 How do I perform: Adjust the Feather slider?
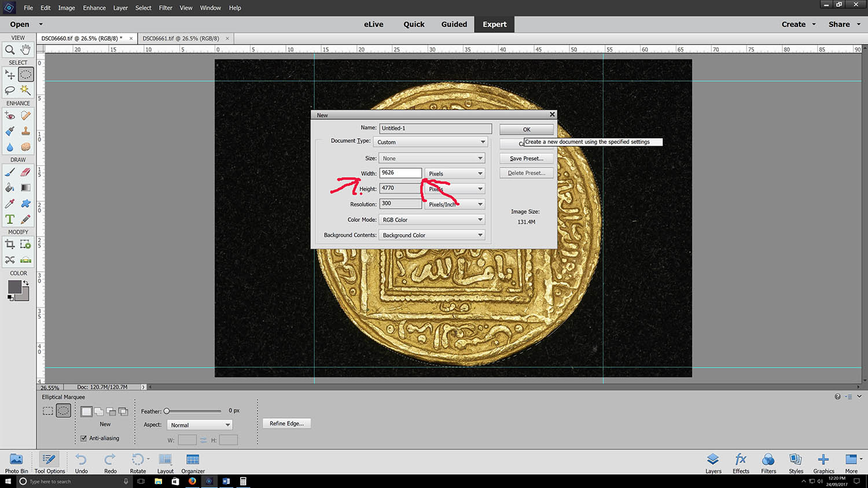[x=167, y=411]
